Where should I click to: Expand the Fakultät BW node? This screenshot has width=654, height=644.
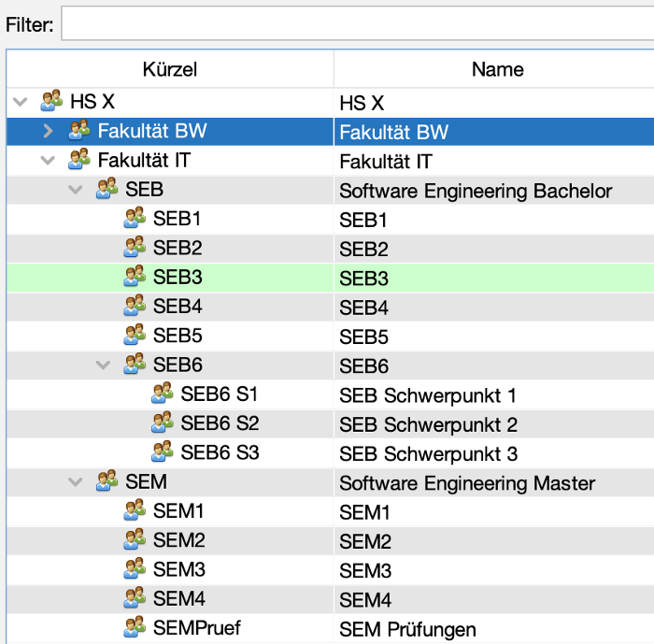coord(49,131)
